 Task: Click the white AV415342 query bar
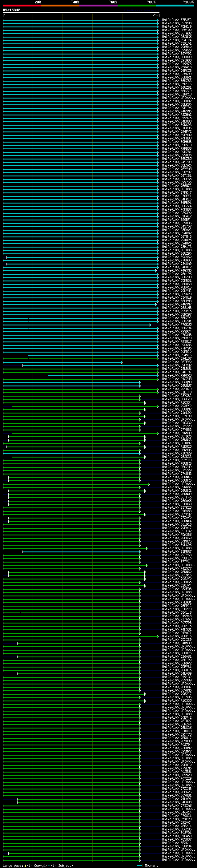pyautogui.click(x=81, y=12)
